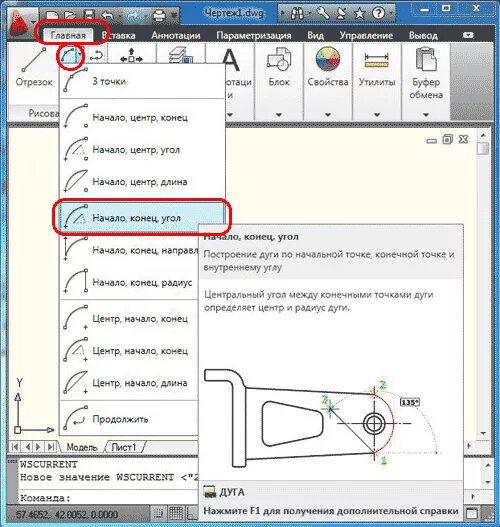Screen dimensions: 500x527
Task: Open the Блок panel button
Action: tap(279, 67)
